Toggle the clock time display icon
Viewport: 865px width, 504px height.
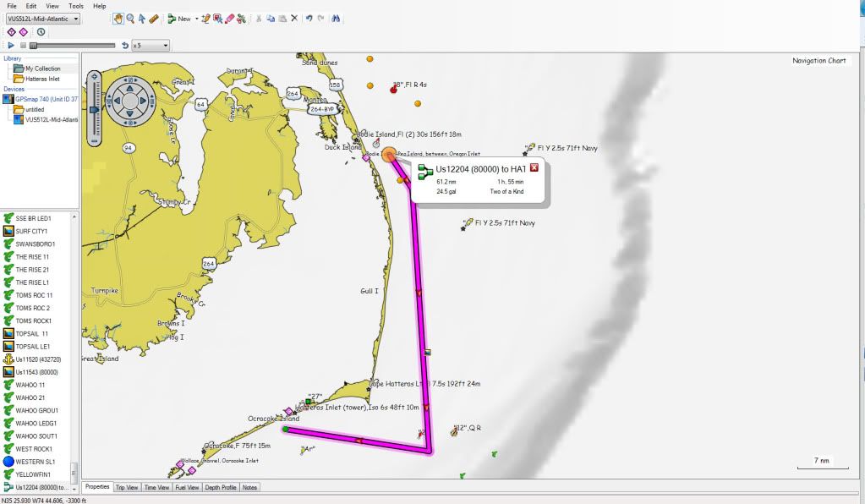click(x=41, y=32)
